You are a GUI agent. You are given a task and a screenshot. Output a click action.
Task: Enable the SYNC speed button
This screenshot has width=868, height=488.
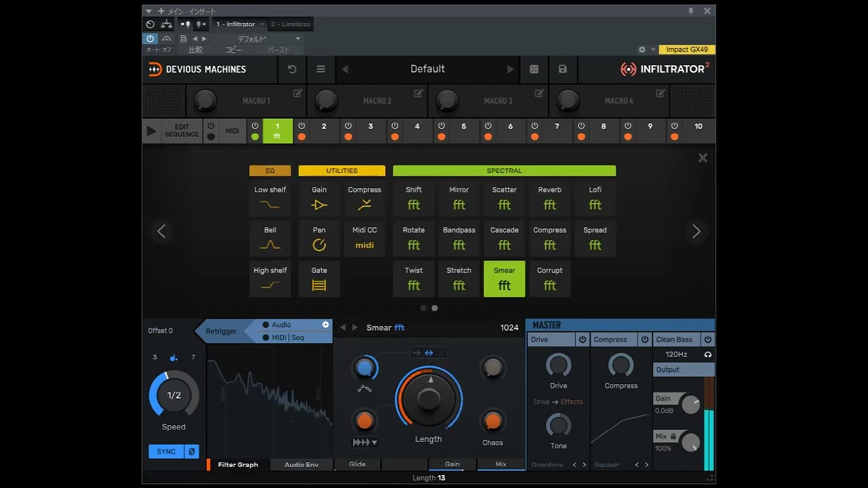tap(166, 451)
